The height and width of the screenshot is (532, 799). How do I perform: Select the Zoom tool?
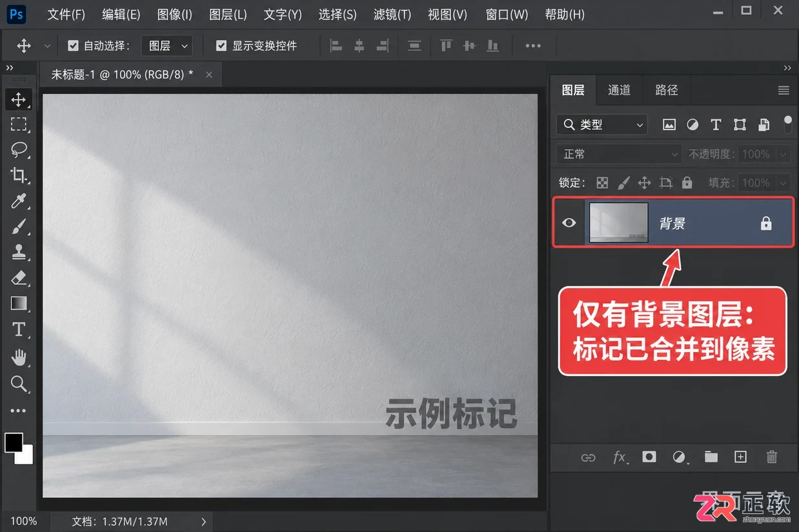(19, 384)
